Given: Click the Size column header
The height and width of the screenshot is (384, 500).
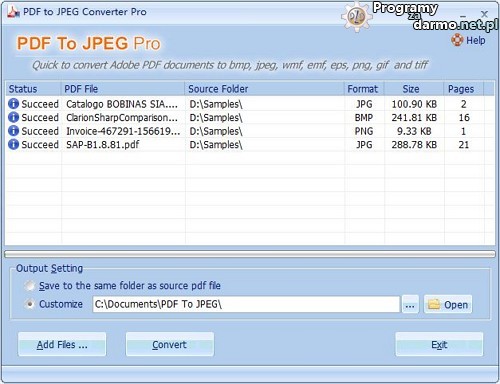Looking at the screenshot, I should (414, 89).
